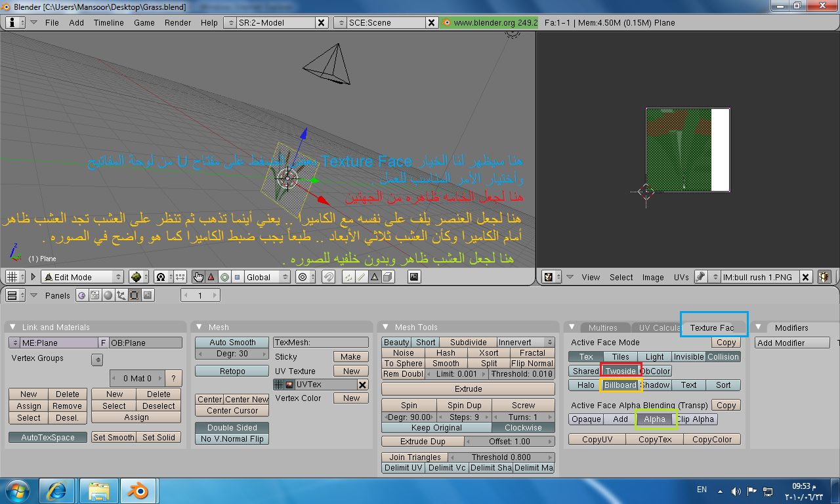This screenshot has width=840, height=504.
Task: Open the Object context panel icon
Action: coord(121,295)
